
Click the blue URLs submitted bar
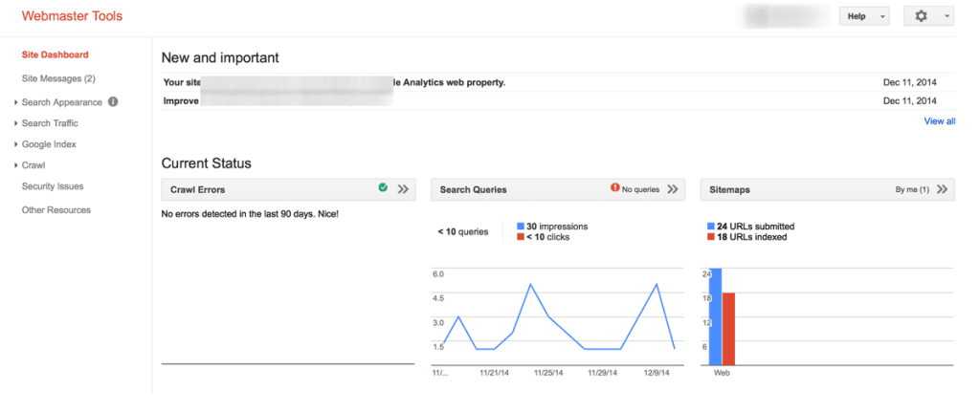point(715,316)
